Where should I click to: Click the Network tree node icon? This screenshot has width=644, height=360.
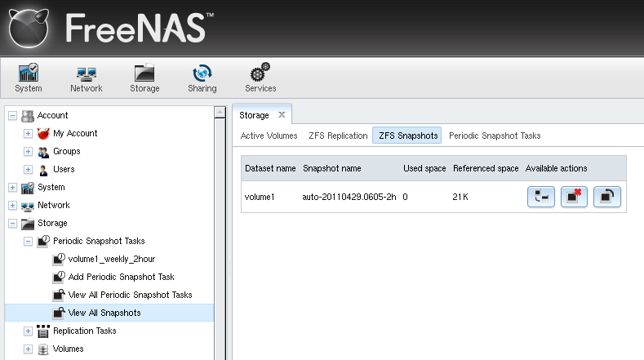click(28, 206)
